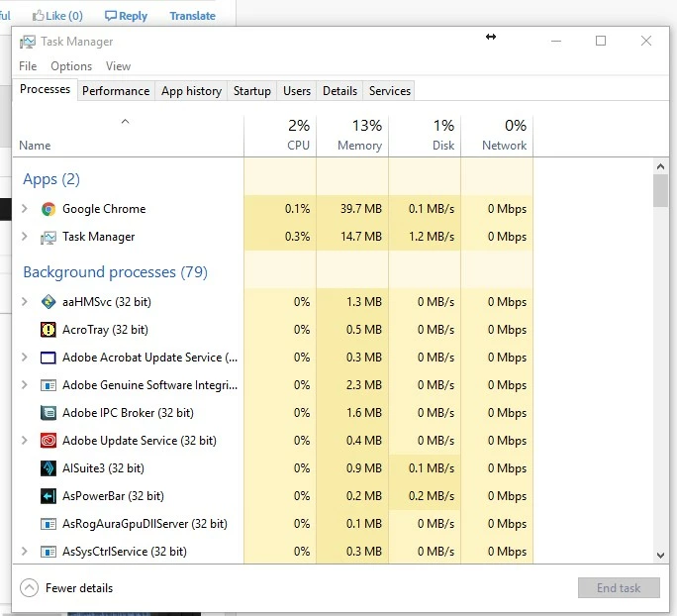The width and height of the screenshot is (677, 616).
Task: Click the scrollbar down arrow
Action: 660,555
